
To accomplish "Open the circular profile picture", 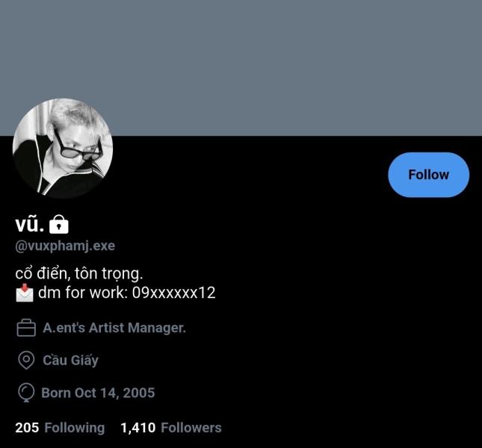I will pyautogui.click(x=63, y=149).
